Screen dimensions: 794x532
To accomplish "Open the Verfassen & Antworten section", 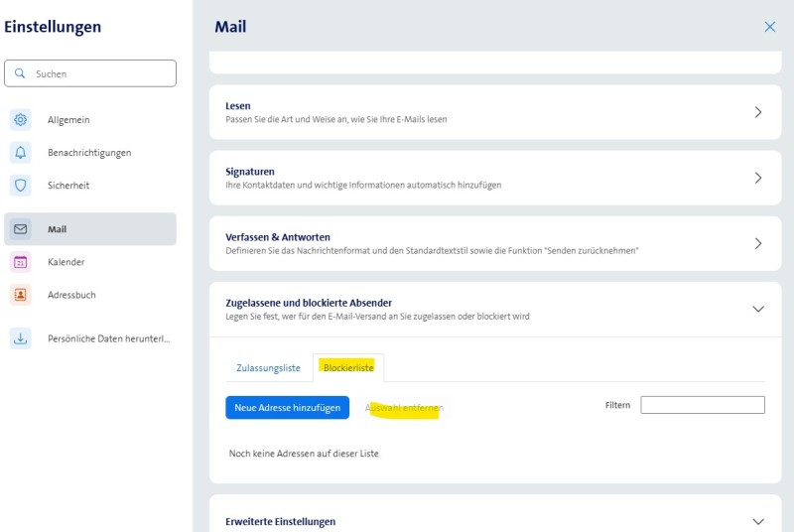I will 758,243.
